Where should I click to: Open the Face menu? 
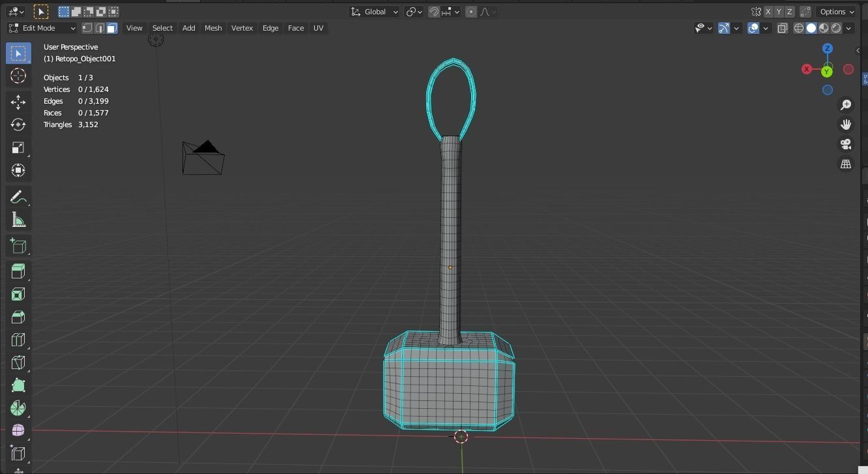point(296,28)
